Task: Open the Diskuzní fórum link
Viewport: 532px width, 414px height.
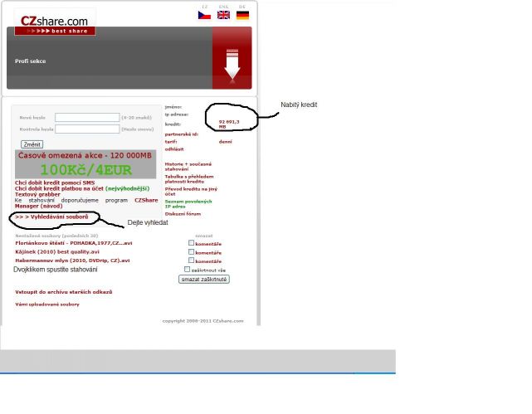Action: click(x=183, y=214)
